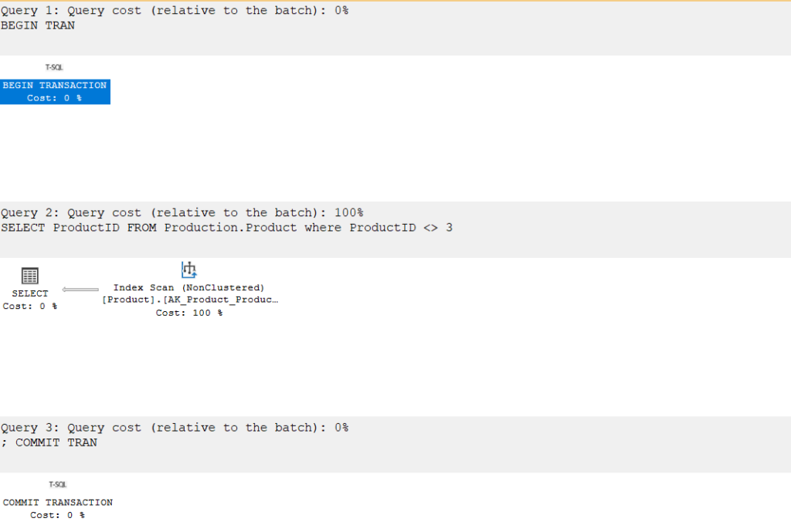791x532 pixels.
Task: Select the 'COMMIT TRANSACTION' operator label
Action: [58, 503]
